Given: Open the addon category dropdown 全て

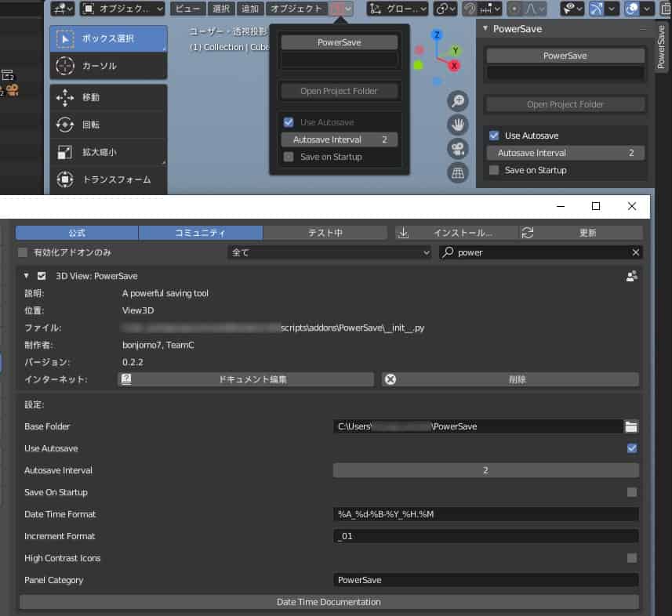Looking at the screenshot, I should pyautogui.click(x=329, y=252).
